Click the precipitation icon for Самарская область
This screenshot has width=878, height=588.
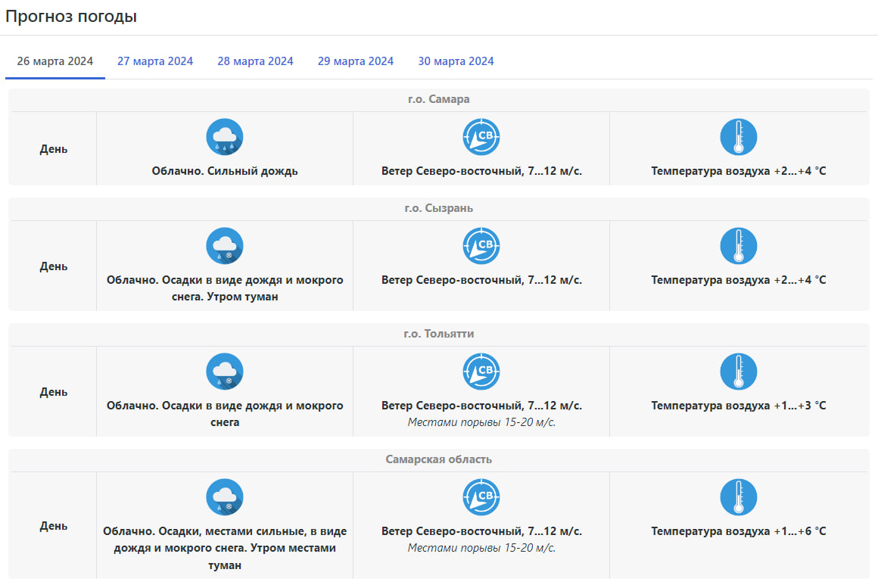click(225, 497)
